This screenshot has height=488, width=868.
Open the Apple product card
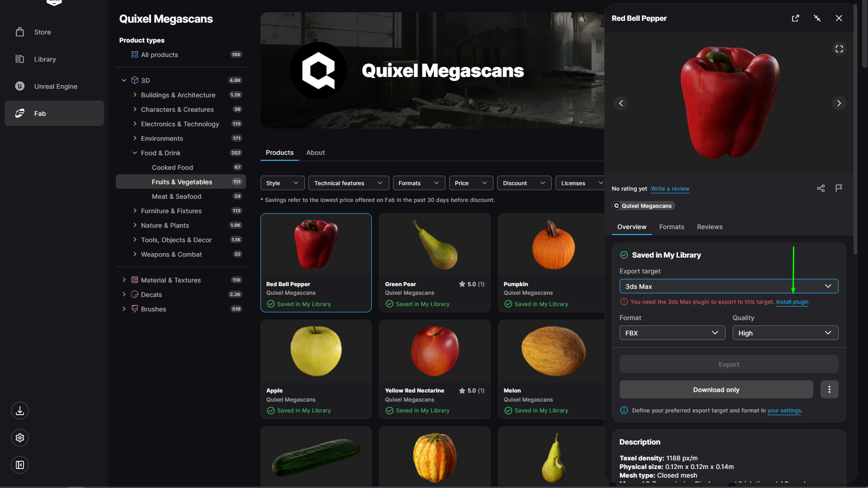pyautogui.click(x=316, y=369)
